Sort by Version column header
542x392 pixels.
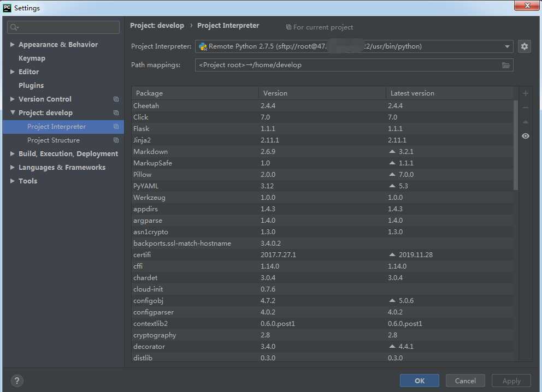pyautogui.click(x=322, y=93)
